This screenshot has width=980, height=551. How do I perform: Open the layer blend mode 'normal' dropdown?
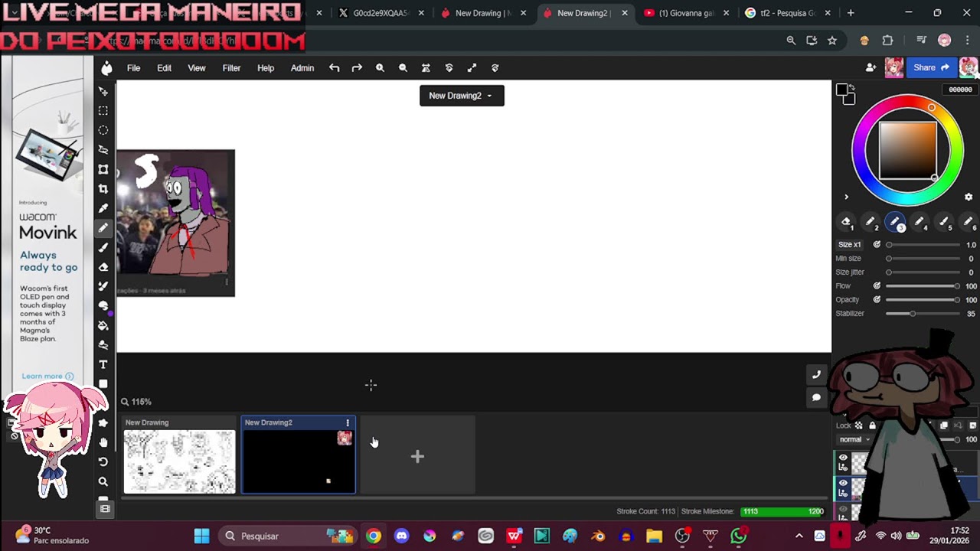pos(854,439)
